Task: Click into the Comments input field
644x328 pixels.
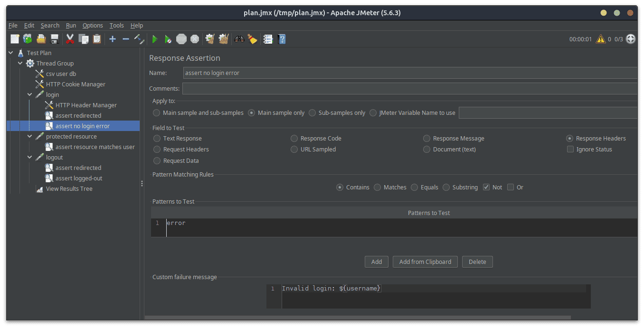Action: click(408, 88)
